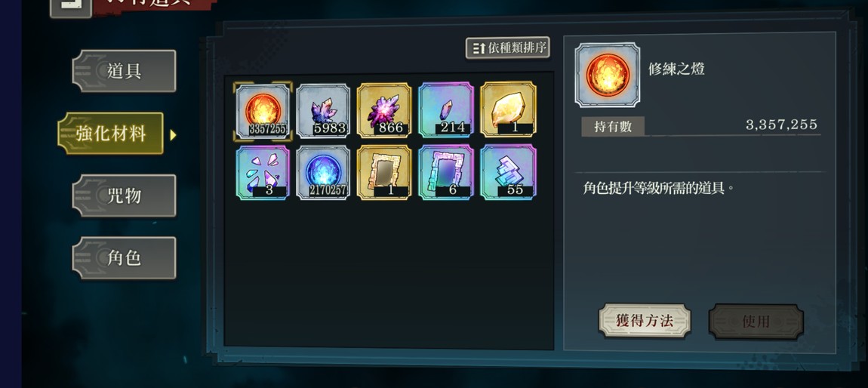Select the blue flame orb item 2170257
Image resolution: width=868 pixels, height=388 pixels.
(x=323, y=173)
